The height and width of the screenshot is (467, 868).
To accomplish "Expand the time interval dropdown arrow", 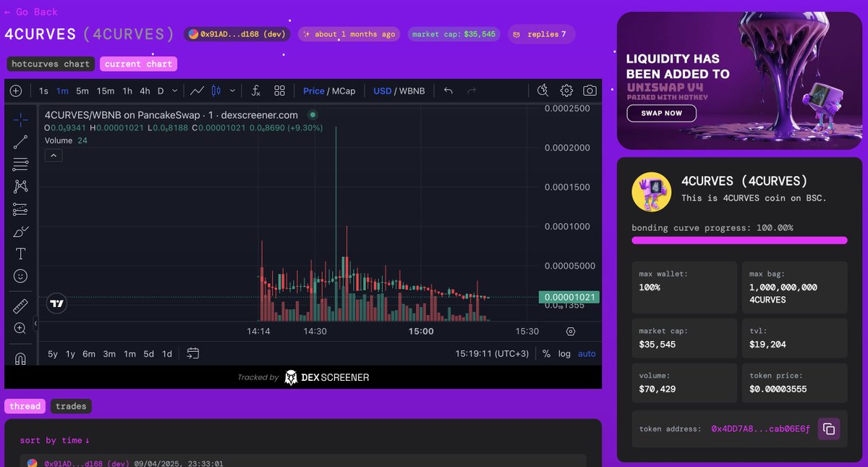I will (176, 91).
